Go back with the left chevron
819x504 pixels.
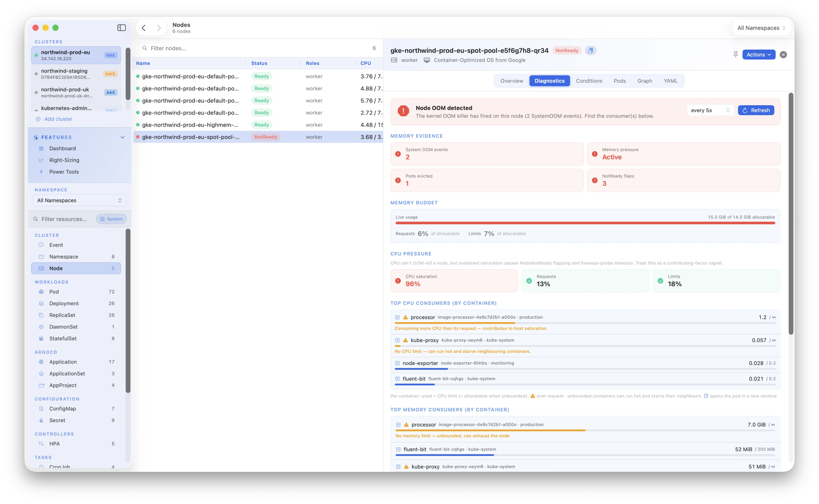(x=144, y=28)
